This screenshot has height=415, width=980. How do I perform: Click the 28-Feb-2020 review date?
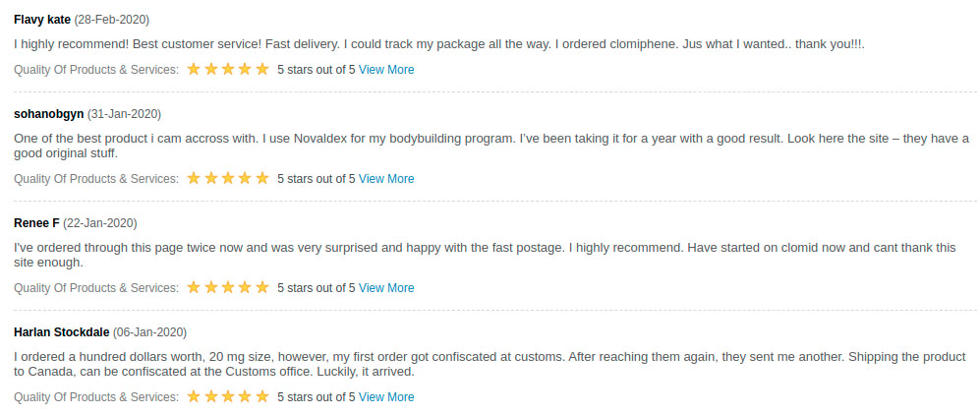pos(112,20)
